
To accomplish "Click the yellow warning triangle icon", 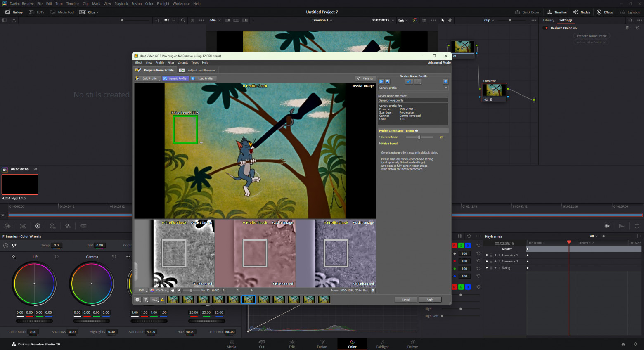I will pos(162,300).
